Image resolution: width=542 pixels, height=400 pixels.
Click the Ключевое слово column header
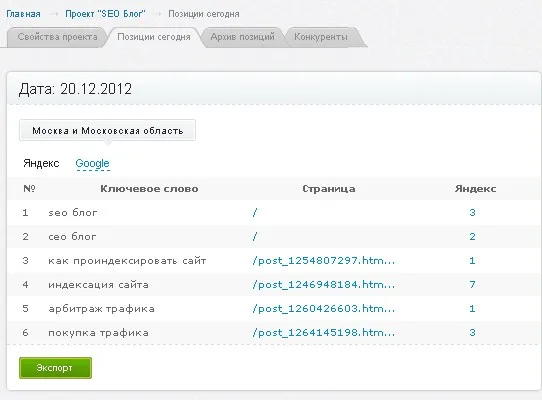point(149,189)
